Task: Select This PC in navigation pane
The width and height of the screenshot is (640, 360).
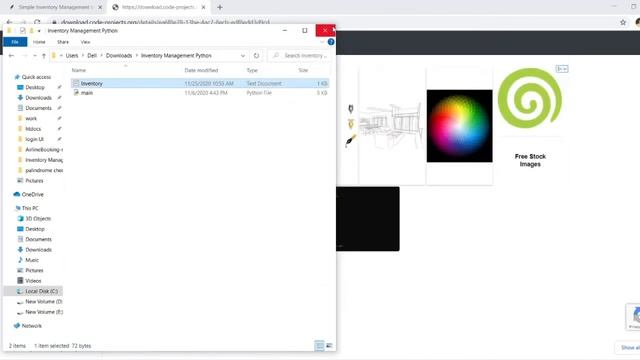Action: pos(30,208)
